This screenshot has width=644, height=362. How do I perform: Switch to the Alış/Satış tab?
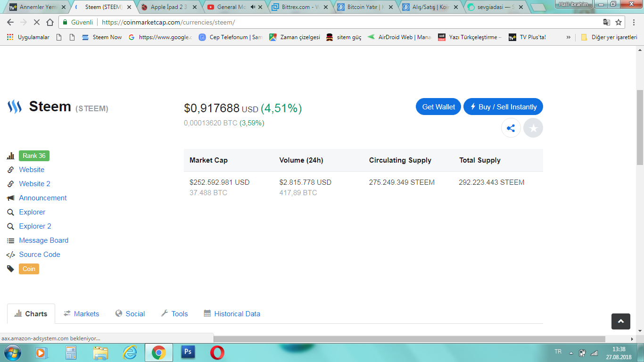tap(430, 7)
